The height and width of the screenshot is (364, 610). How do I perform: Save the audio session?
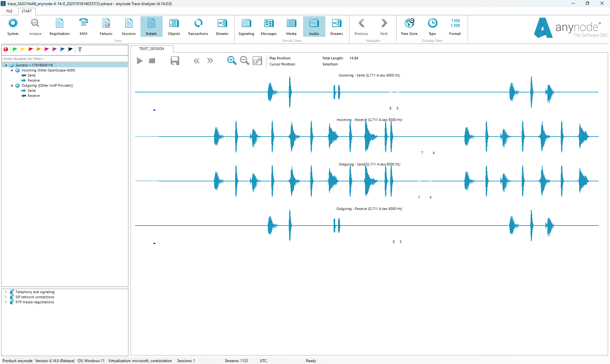pos(175,61)
